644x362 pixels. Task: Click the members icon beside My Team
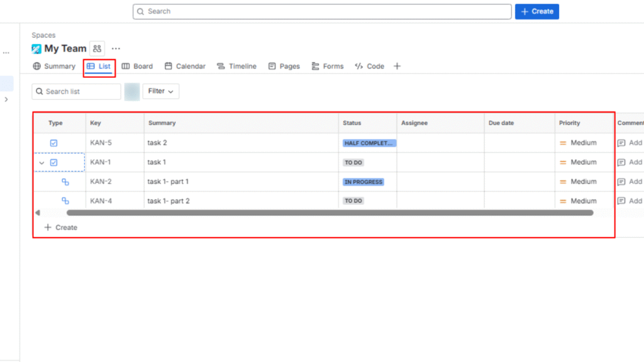[97, 48]
